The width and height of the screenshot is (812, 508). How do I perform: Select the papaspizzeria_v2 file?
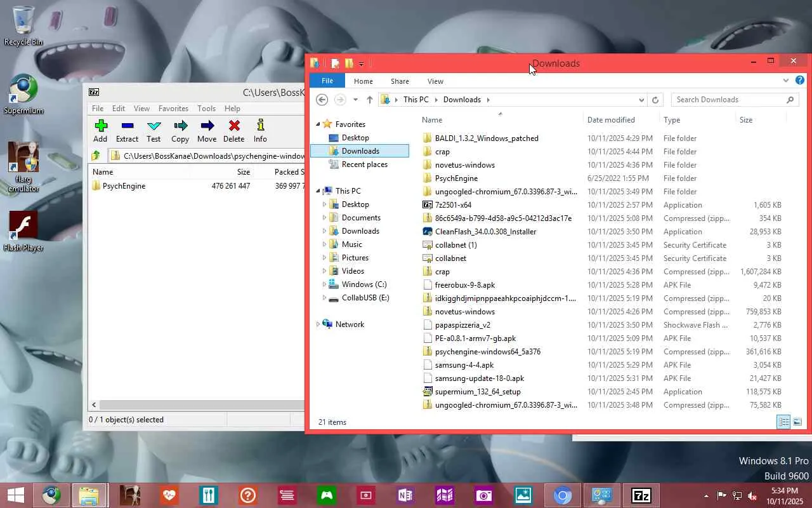tap(462, 325)
